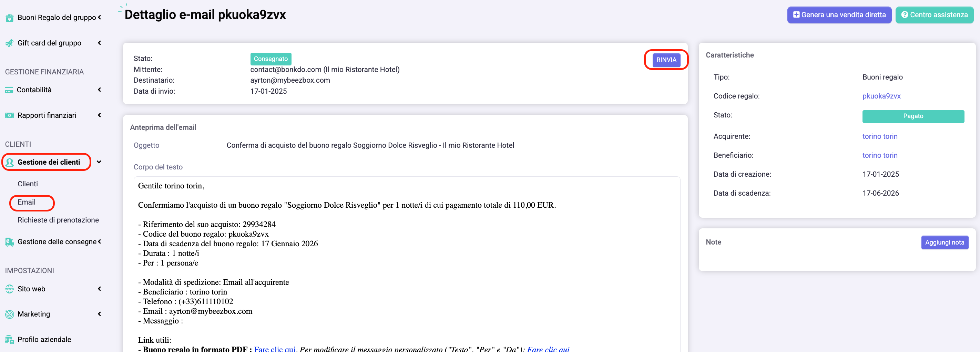The width and height of the screenshot is (980, 352).
Task: Expand Gestione delle consegne chevron
Action: tap(99, 241)
